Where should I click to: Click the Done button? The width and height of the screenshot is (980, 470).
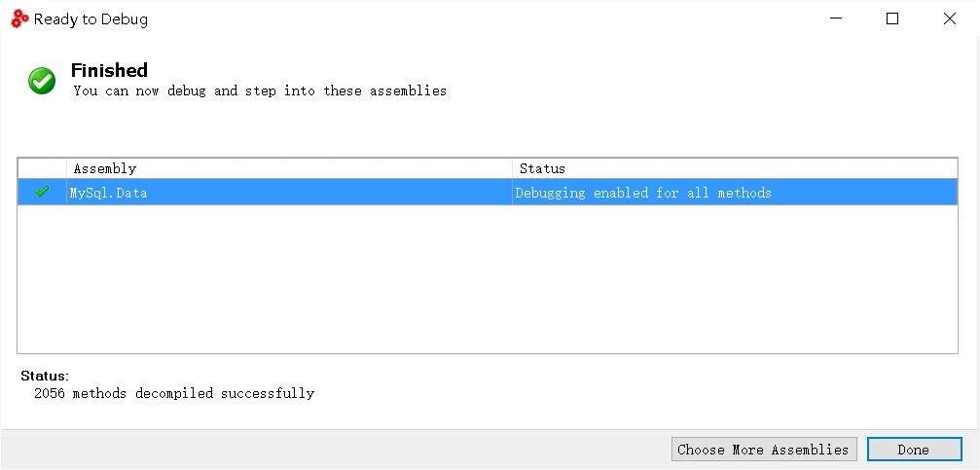coord(914,450)
